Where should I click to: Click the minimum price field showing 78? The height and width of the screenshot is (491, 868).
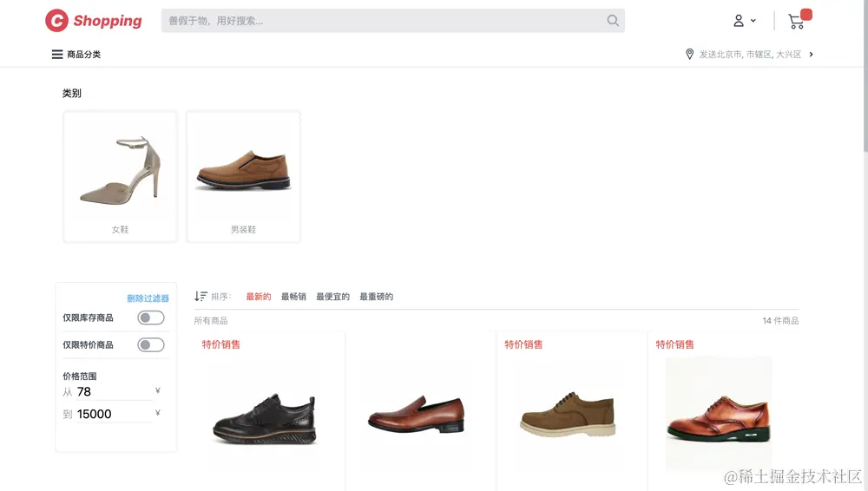pos(115,392)
